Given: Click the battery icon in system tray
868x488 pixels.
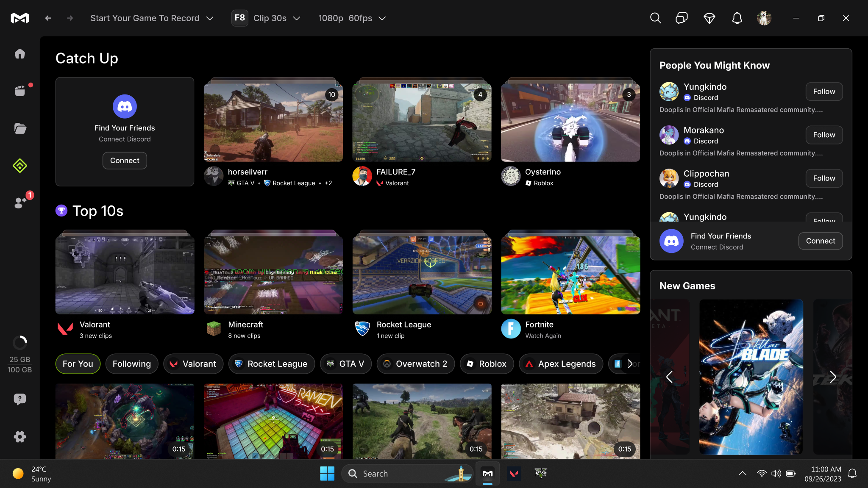Looking at the screenshot, I should [x=791, y=474].
